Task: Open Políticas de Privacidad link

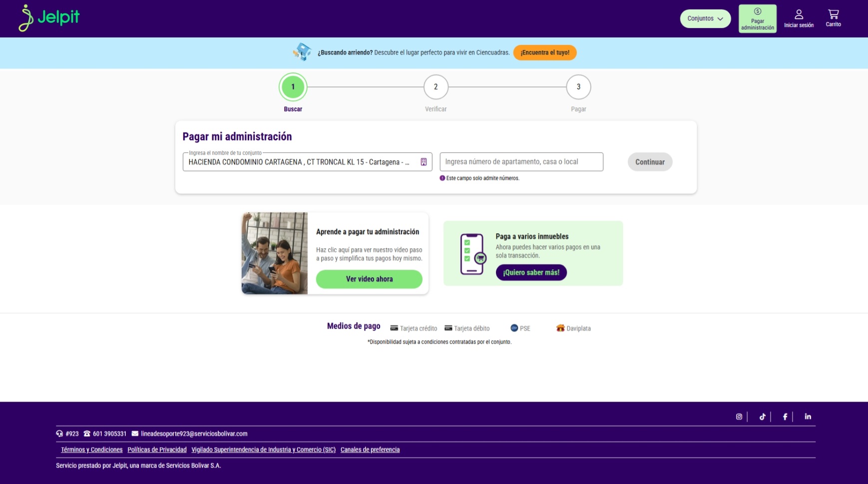Action: click(157, 450)
